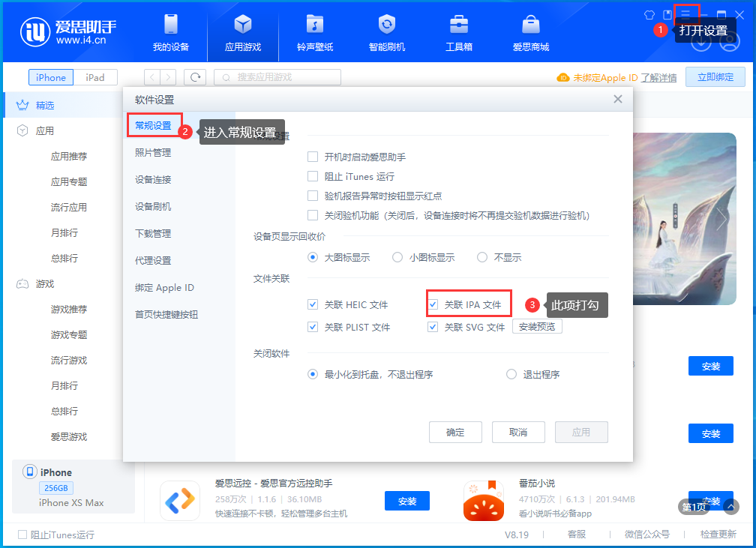Viewport: 756px width, 548px height.
Task: Uncheck 关联SVG文件 in file associations
Action: tap(433, 327)
